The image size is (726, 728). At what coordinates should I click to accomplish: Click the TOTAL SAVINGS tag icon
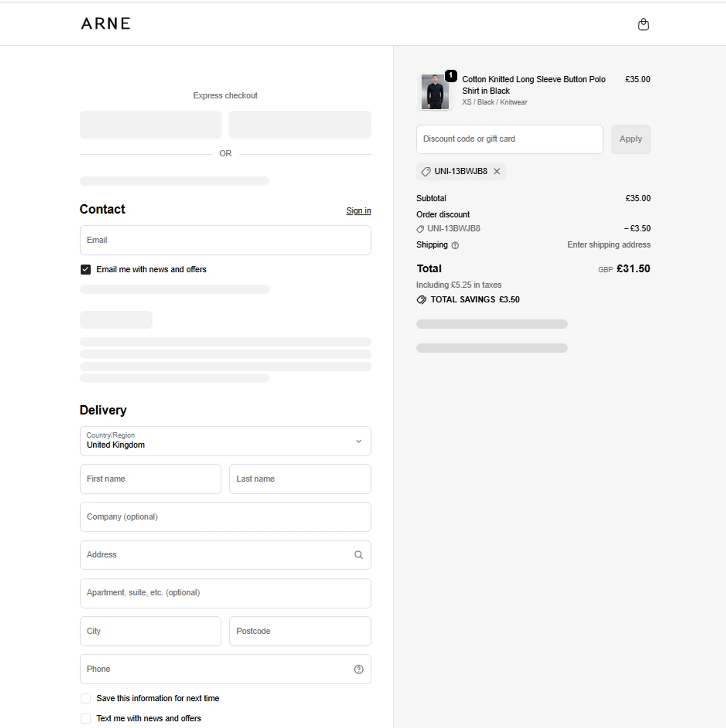tap(421, 299)
